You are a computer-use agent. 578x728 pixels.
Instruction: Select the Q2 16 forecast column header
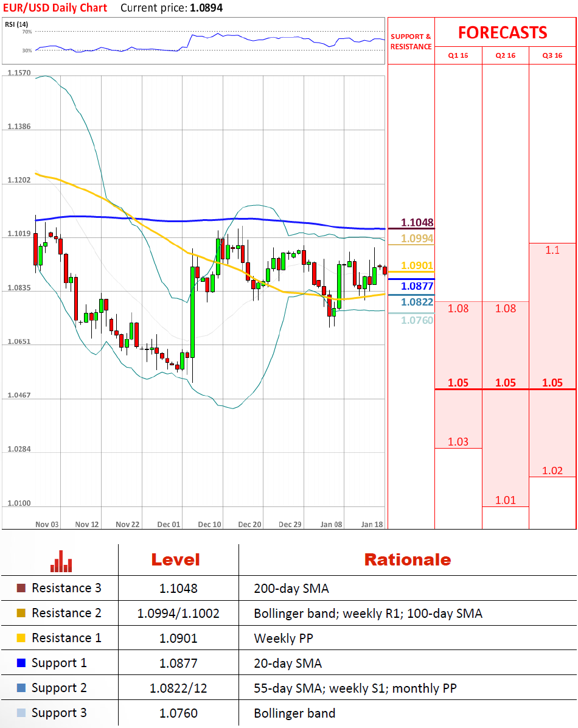pos(505,55)
